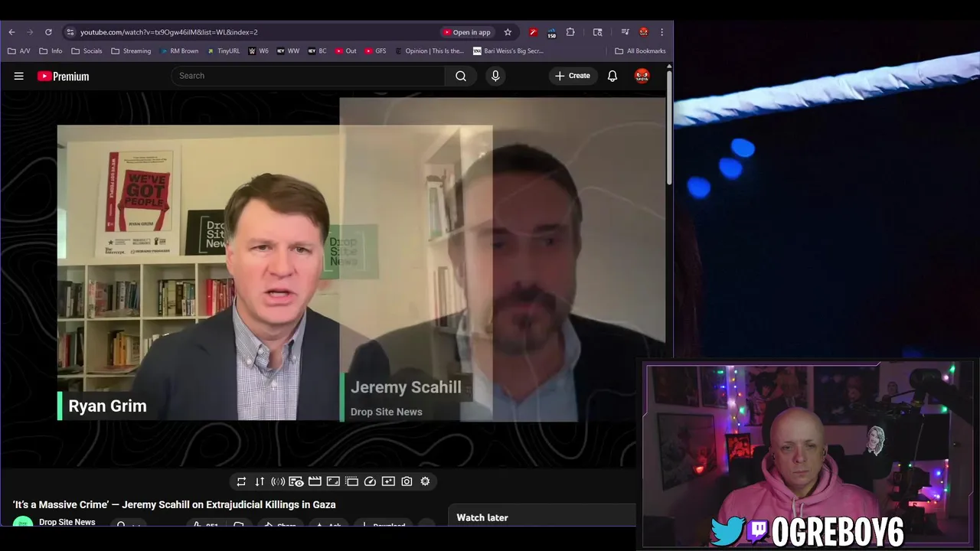980x551 pixels.
Task: Click the YouTube Search field
Action: 308,76
